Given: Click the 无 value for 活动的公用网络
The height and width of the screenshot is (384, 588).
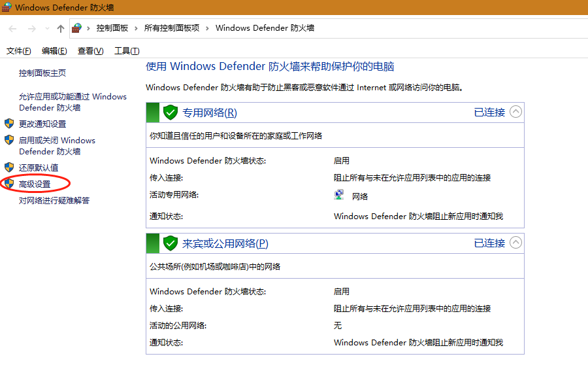Looking at the screenshot, I should [338, 325].
